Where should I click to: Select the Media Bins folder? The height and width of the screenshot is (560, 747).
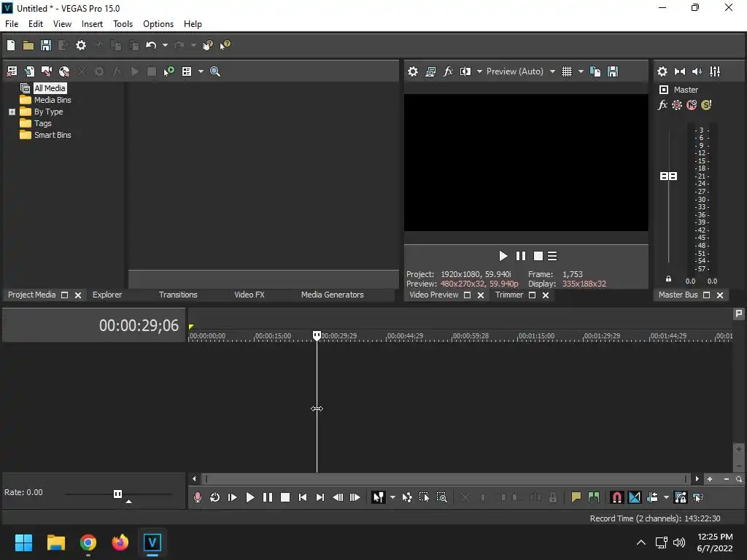(53, 100)
